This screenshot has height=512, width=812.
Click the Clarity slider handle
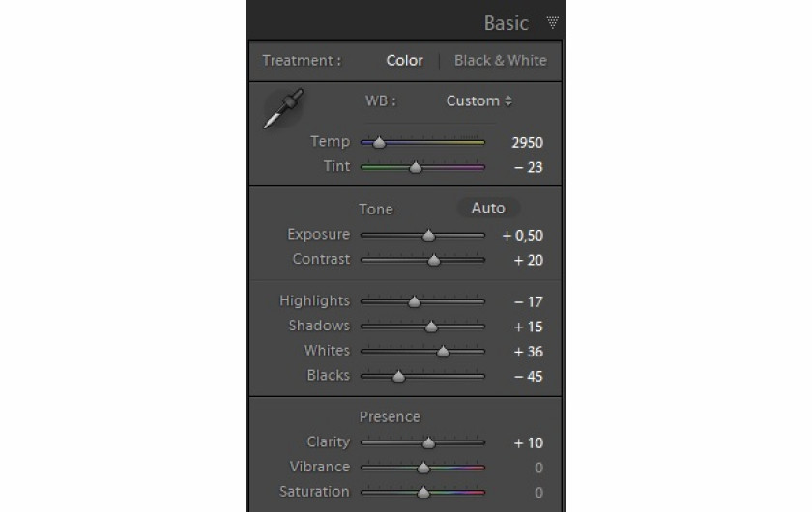pyautogui.click(x=428, y=443)
